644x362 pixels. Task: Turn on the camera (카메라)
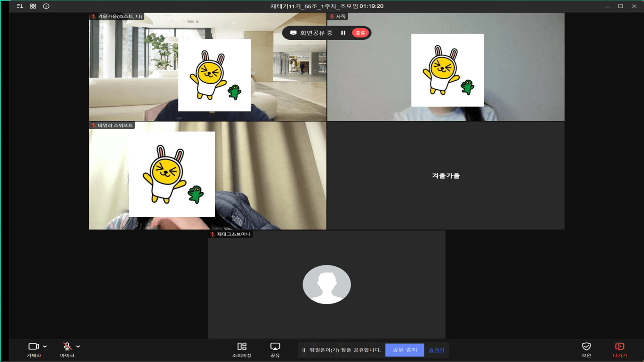pos(33,347)
